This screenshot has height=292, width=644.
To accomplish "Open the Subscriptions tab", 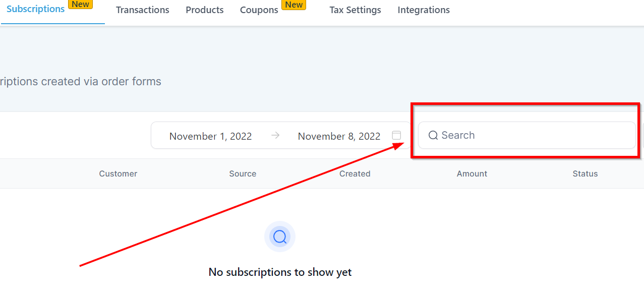I will pos(35,9).
